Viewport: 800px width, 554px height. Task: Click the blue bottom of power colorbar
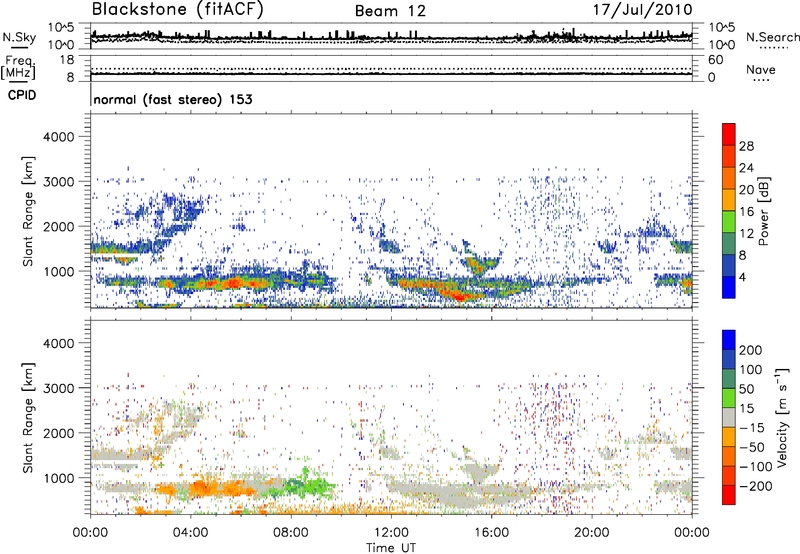729,287
